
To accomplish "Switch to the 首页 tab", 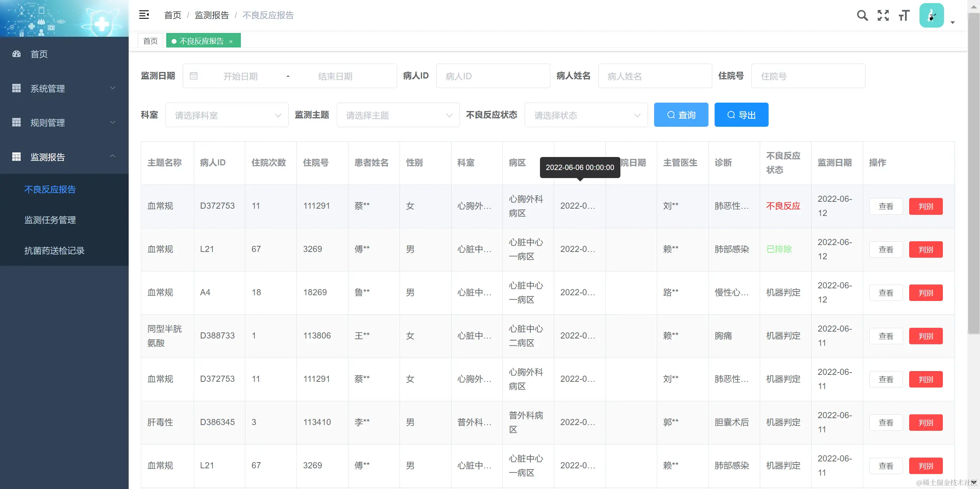I will (x=150, y=40).
